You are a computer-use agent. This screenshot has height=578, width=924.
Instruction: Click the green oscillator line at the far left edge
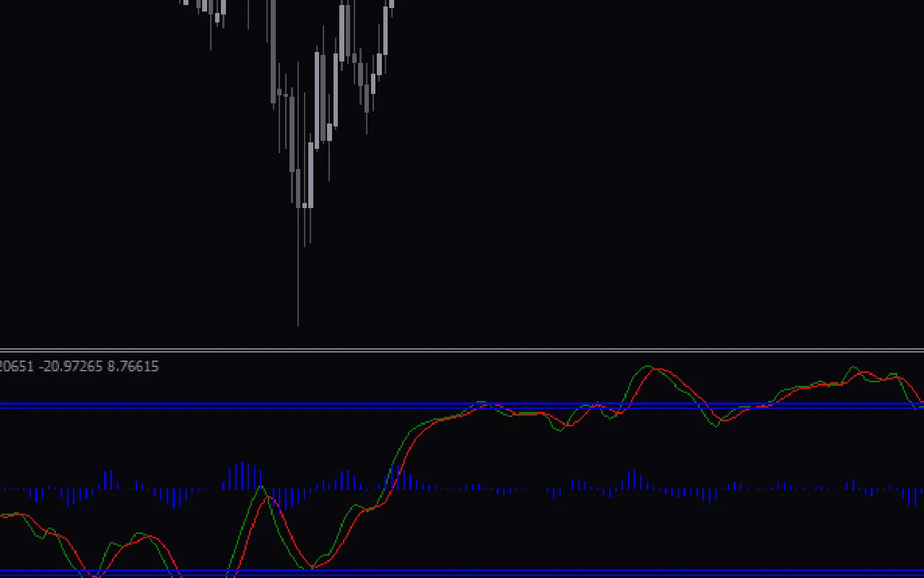tap(4, 515)
